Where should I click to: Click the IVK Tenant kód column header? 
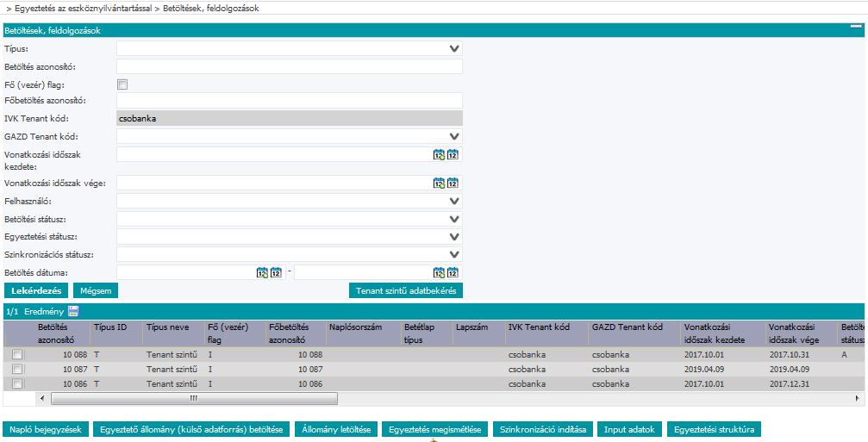pos(540,327)
